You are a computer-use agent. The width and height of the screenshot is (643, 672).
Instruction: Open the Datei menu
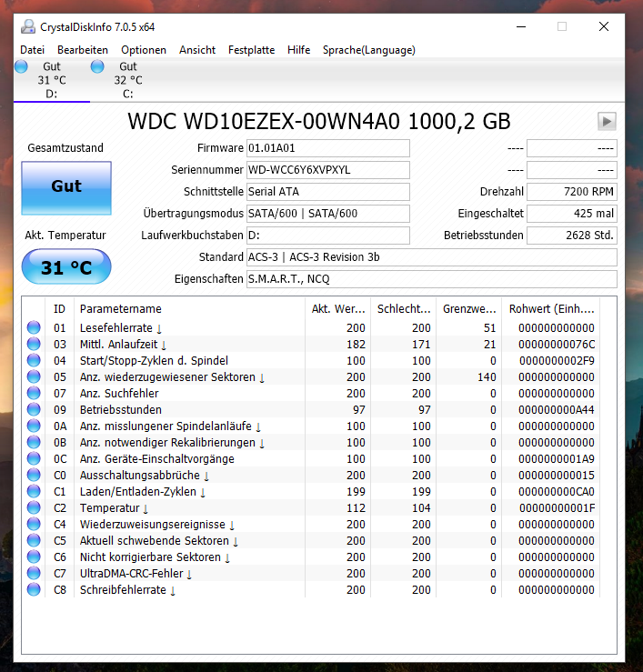point(32,50)
